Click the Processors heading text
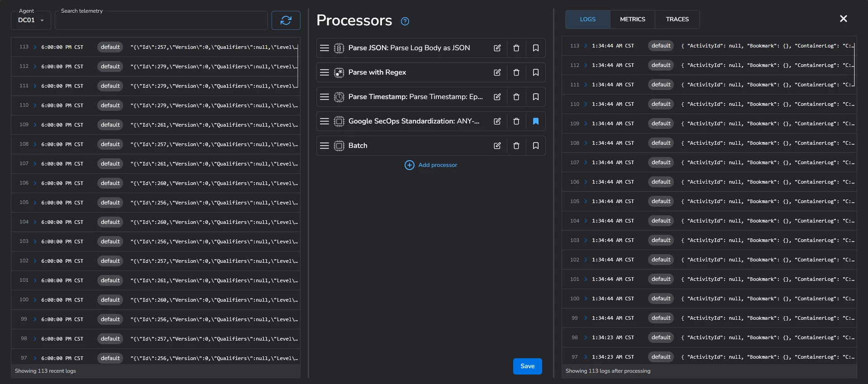Screen dimensions: 868x384 coord(354,20)
